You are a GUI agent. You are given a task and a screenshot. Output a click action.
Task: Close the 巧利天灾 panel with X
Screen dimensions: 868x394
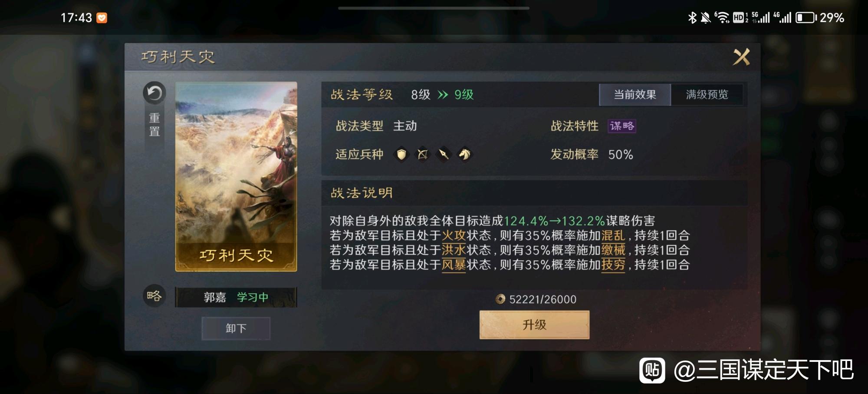741,57
